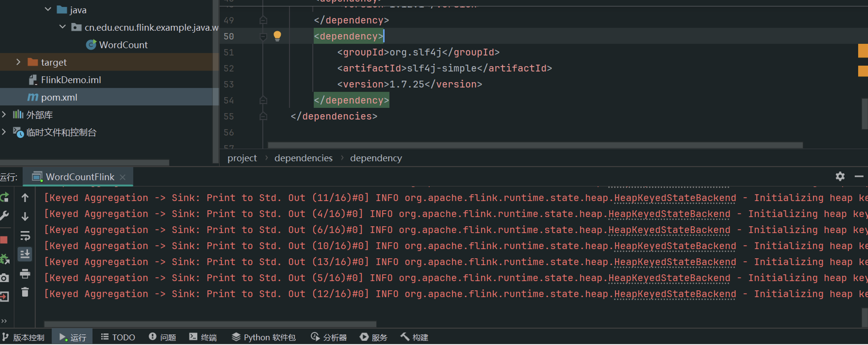Click project breadcrumb
Screen dimensions: 868x345
pos(242,158)
